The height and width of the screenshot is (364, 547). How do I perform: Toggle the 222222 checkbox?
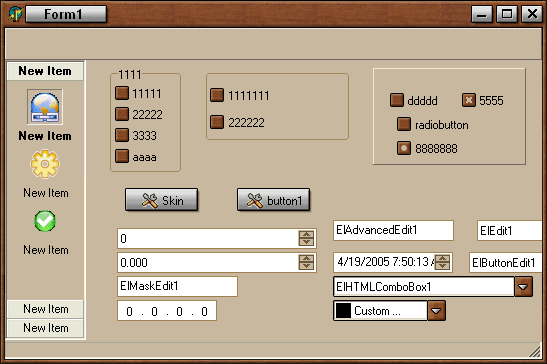click(x=217, y=122)
